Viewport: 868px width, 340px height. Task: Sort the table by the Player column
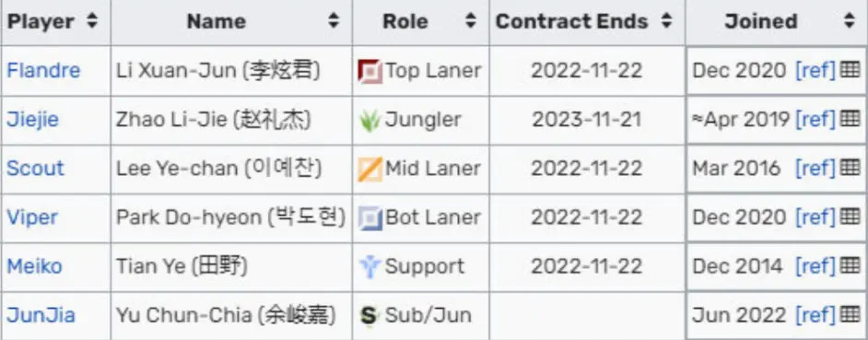coord(92,21)
